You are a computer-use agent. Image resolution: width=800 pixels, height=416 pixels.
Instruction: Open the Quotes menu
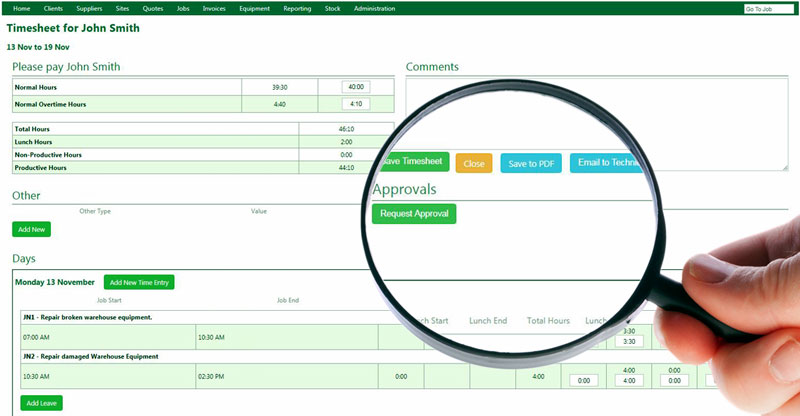[x=153, y=8]
